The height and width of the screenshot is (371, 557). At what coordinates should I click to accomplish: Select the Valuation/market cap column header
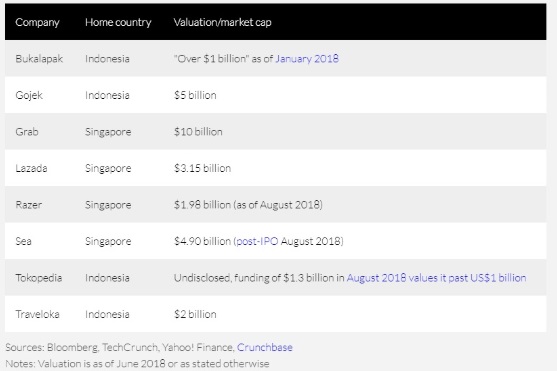[223, 22]
